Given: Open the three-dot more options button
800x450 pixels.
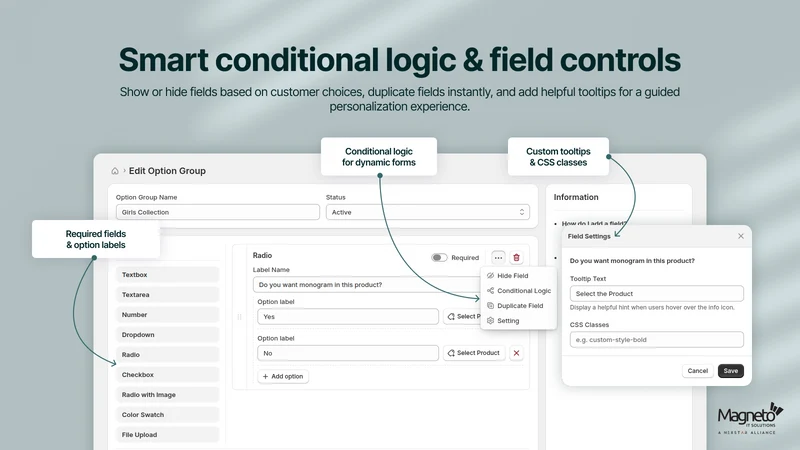Looking at the screenshot, I should pyautogui.click(x=498, y=258).
